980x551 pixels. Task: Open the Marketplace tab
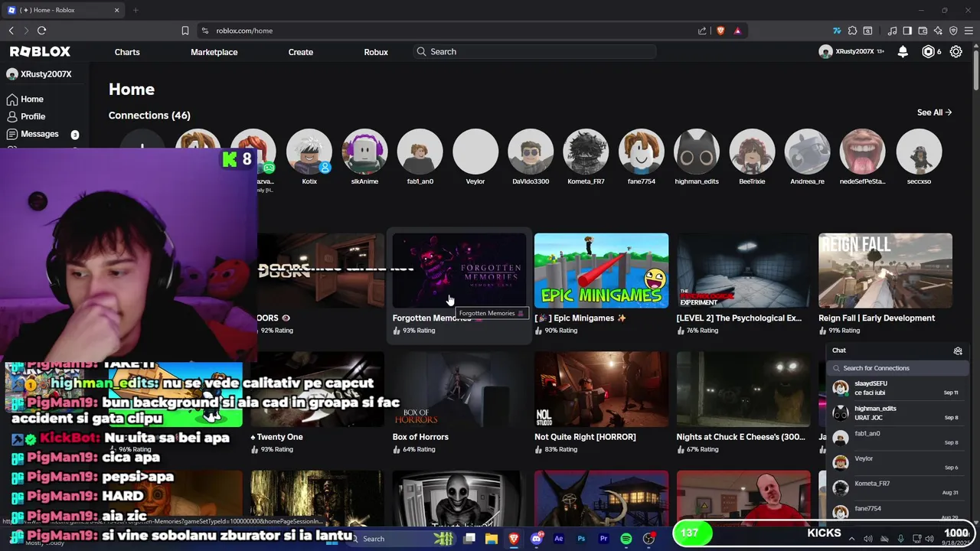214,51
